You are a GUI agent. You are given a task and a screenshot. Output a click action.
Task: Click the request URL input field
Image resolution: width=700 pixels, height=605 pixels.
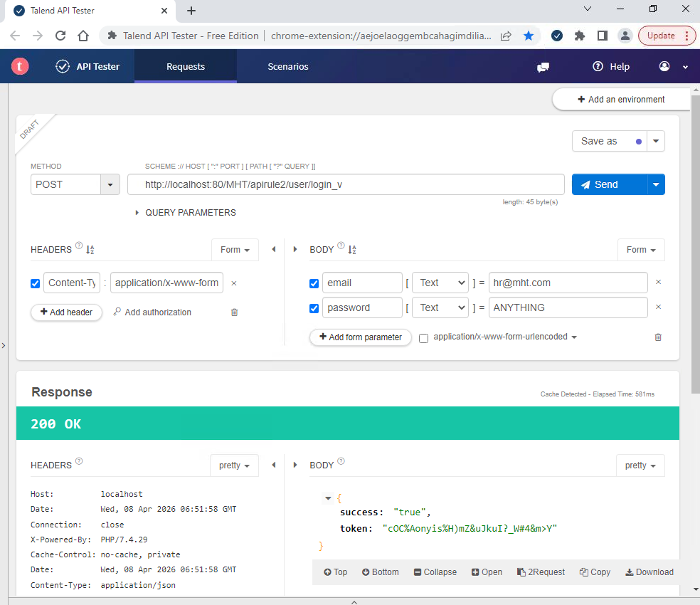click(x=346, y=184)
